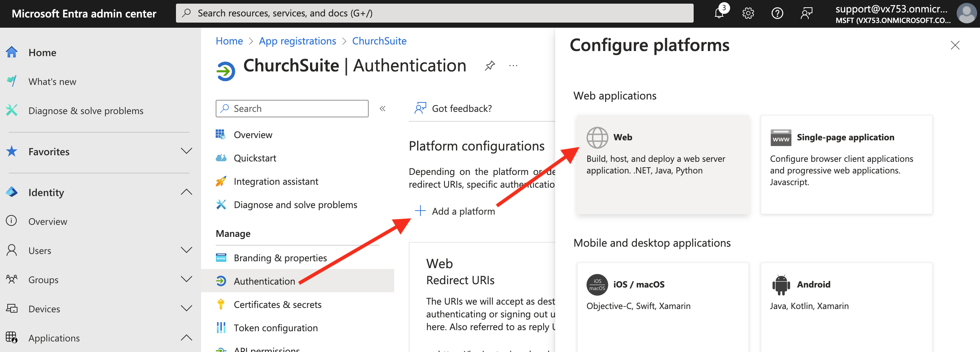
Task: Go to App registrations breadcrumb
Action: coord(298,41)
